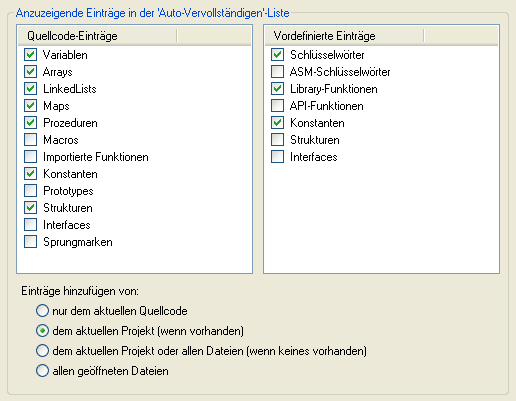This screenshot has height=401, width=516.
Task: Click the Quellcode-Einträge column header
Action: pos(97,36)
